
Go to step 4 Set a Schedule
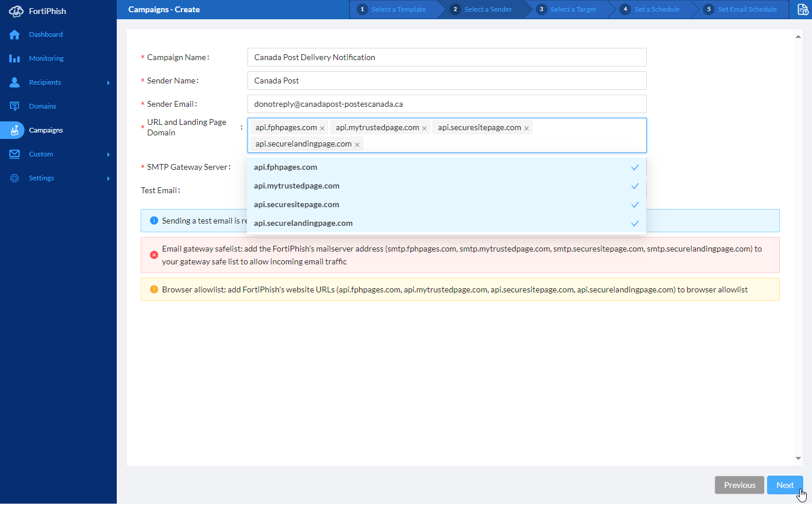pos(651,9)
